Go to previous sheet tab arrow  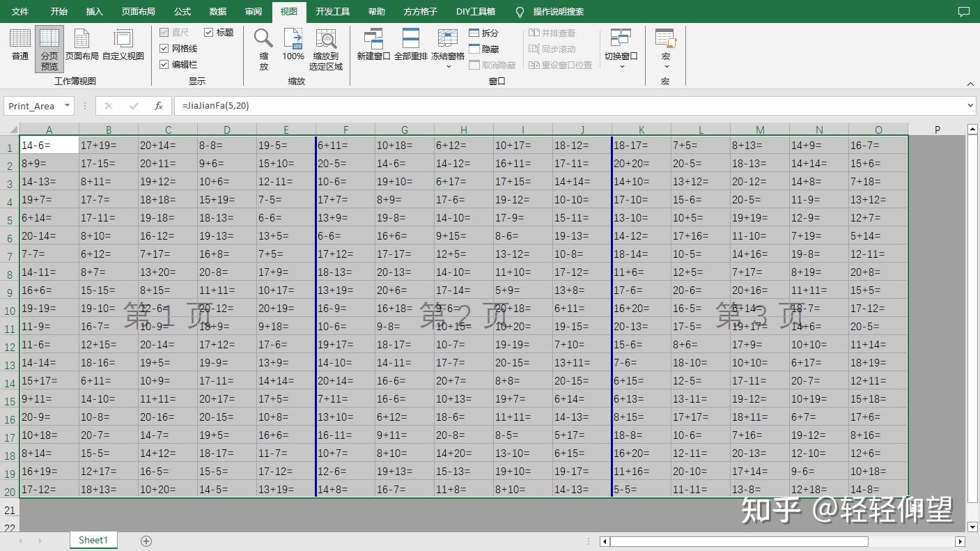(x=21, y=541)
